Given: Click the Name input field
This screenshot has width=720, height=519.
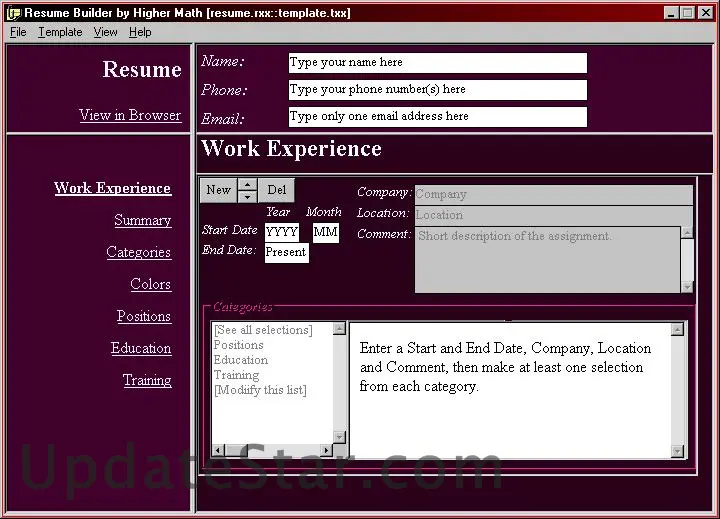Looking at the screenshot, I should (x=437, y=63).
